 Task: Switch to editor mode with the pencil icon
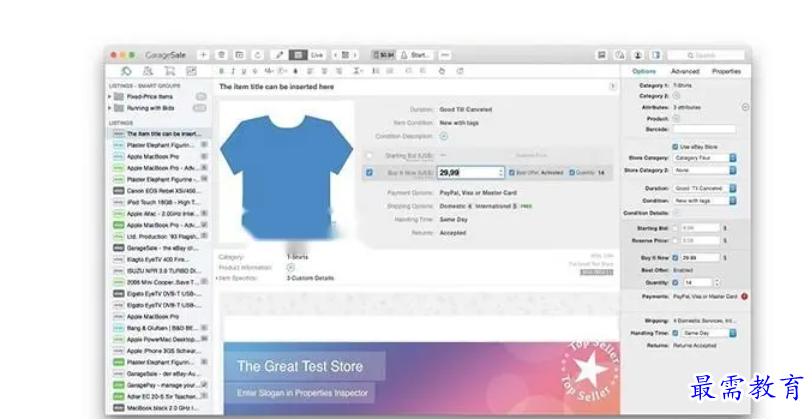[x=279, y=55]
